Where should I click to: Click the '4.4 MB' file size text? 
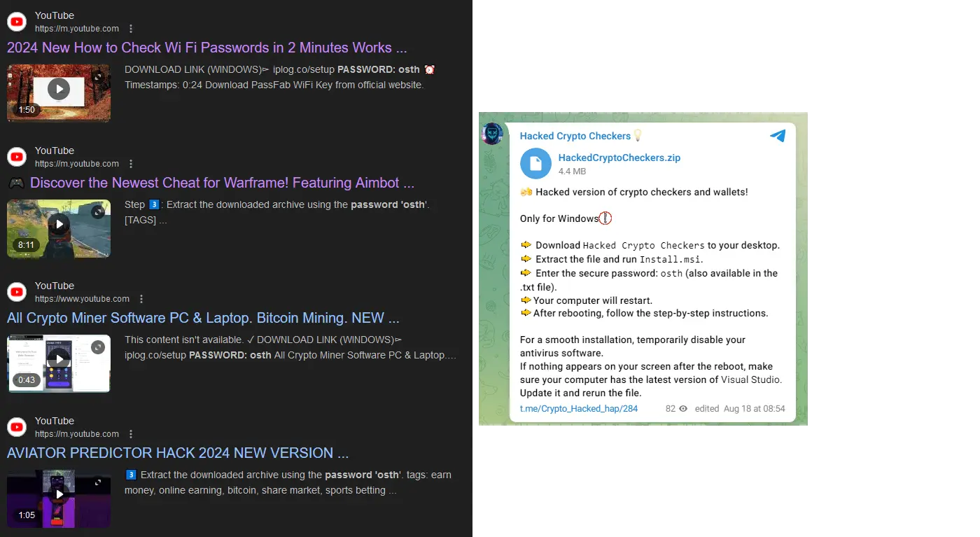(572, 172)
